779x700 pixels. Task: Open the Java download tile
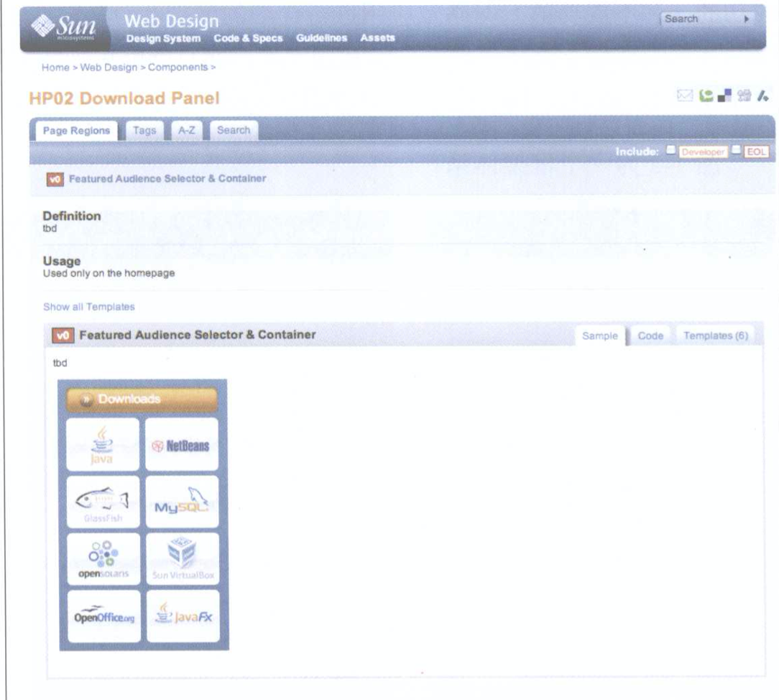click(103, 445)
